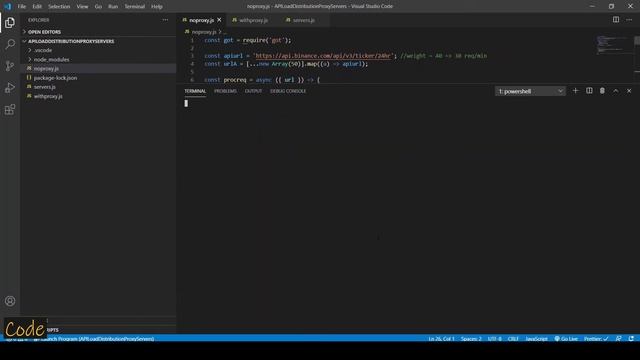Viewport: 640px width, 360px height.
Task: Change language mode via JavaScript status item
Action: [536, 339]
